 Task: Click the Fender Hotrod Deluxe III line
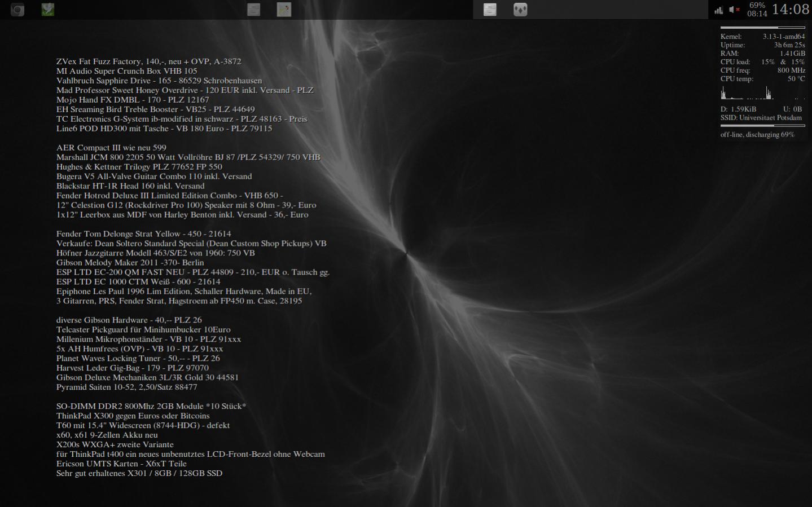(170, 196)
